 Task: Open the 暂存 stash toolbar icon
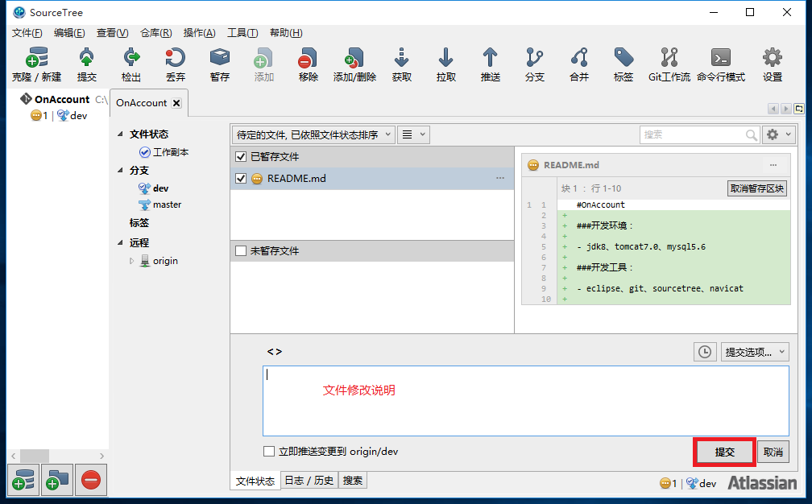coord(220,64)
